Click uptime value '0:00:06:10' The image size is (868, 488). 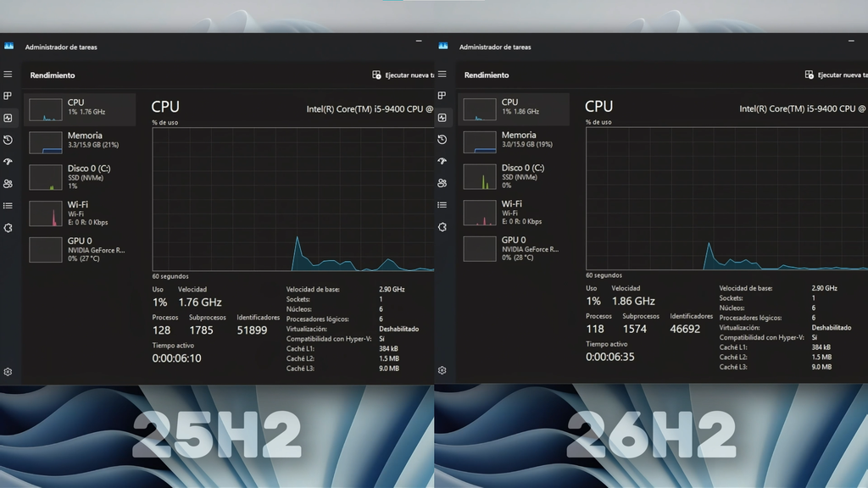[176, 358]
